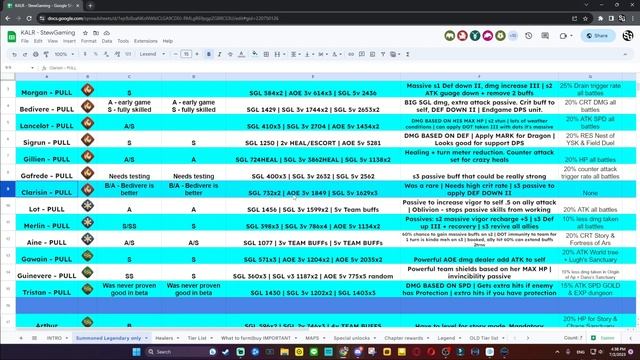Screen dimensions: 640x360
Task: Open the Explore panel
Action: click(603, 338)
